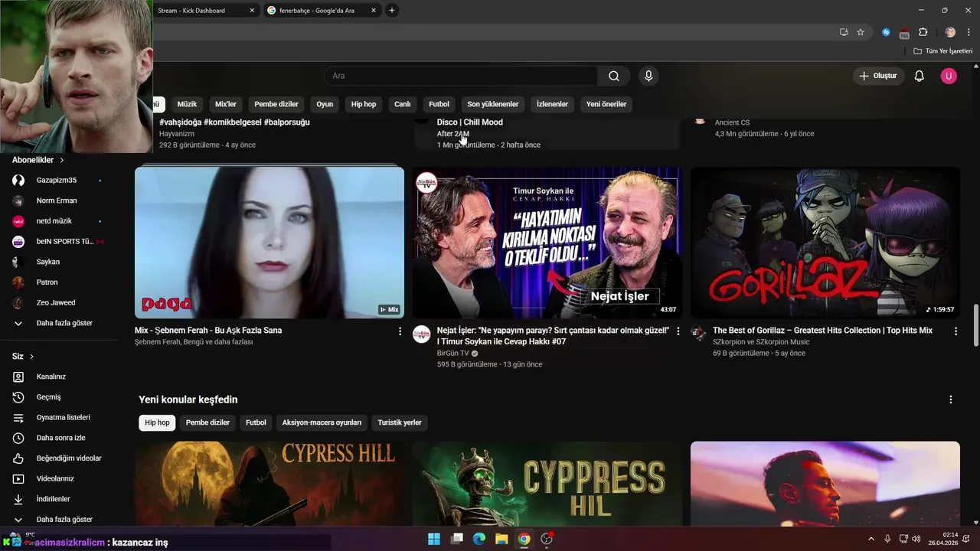Select the Müzik filter chip
Image resolution: width=980 pixels, height=551 pixels.
click(187, 104)
